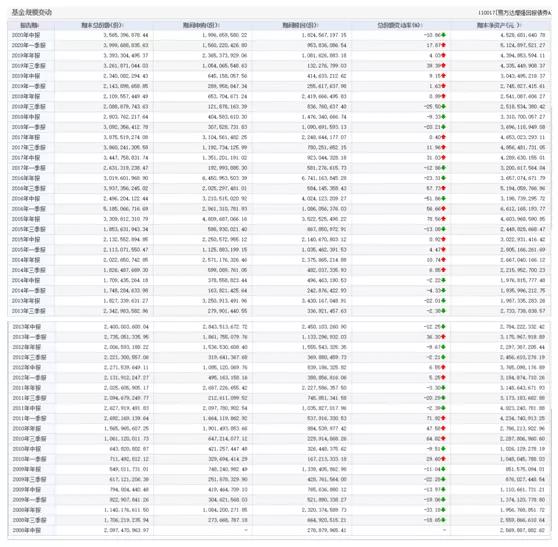
Task: Click the 基金规模变动 section title
Action: point(32,12)
